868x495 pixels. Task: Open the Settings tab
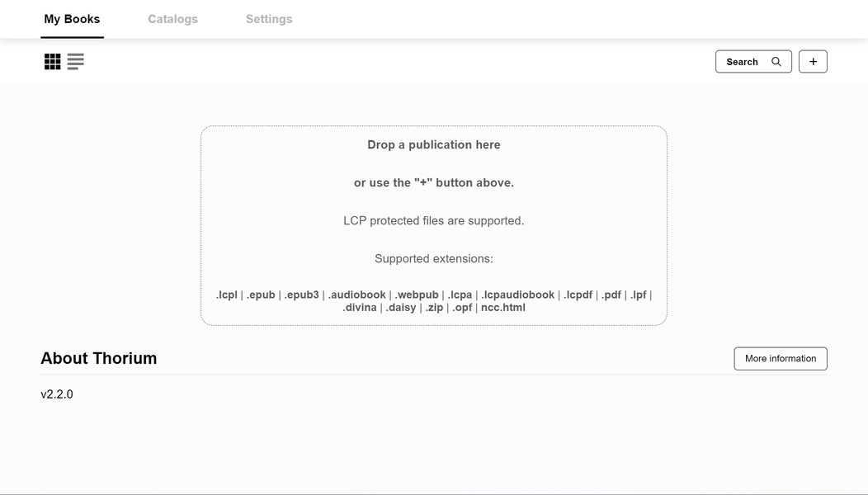269,19
